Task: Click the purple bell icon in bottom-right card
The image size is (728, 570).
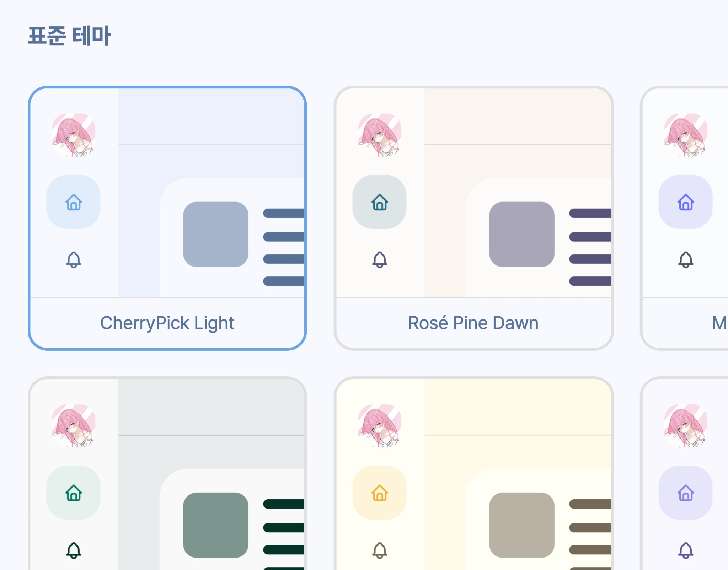Action: pyautogui.click(x=686, y=550)
